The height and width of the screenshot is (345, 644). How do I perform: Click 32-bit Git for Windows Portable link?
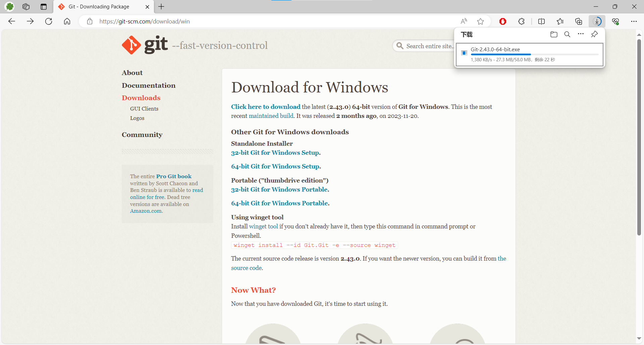[279, 190]
